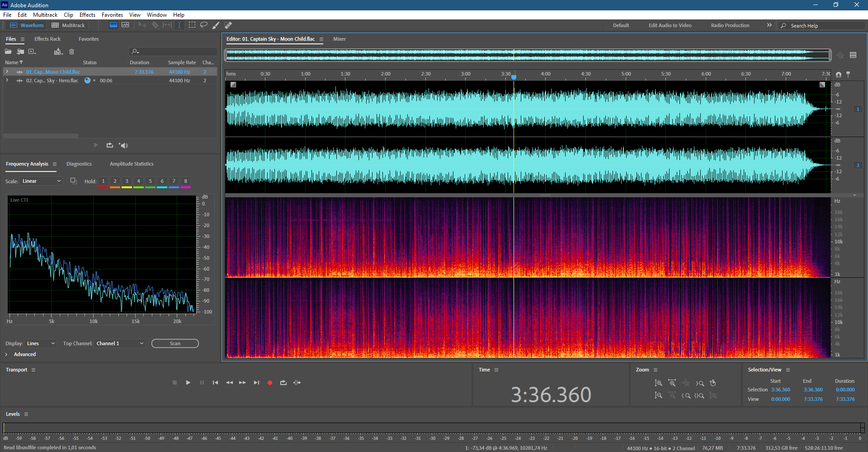This screenshot has width=868, height=452.
Task: Open the Multitrack menu in menu bar
Action: point(45,14)
